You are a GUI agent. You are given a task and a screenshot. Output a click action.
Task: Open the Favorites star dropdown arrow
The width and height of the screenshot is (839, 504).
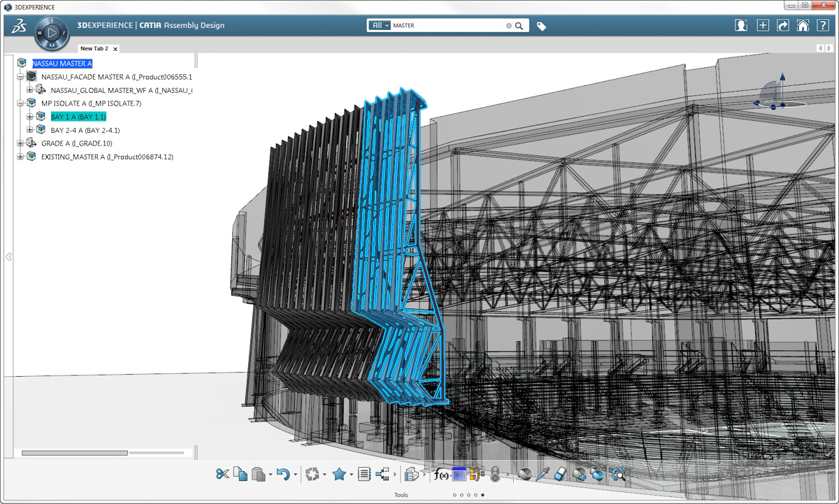click(351, 475)
